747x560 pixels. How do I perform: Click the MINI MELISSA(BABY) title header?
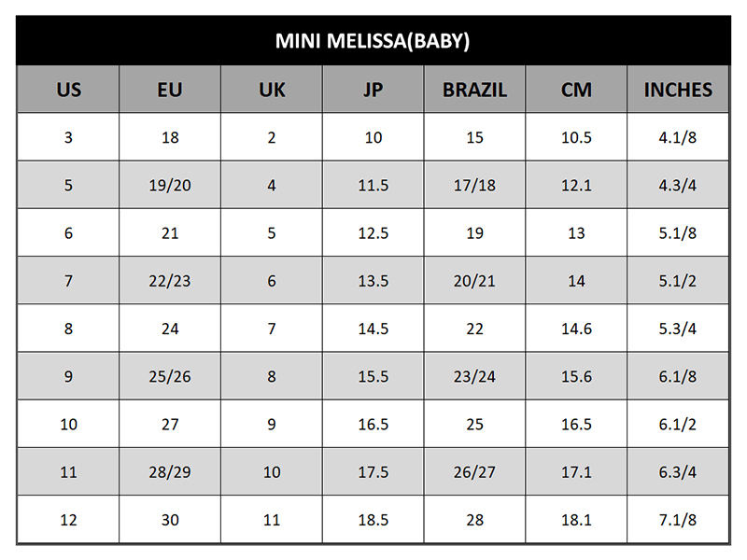(x=373, y=40)
